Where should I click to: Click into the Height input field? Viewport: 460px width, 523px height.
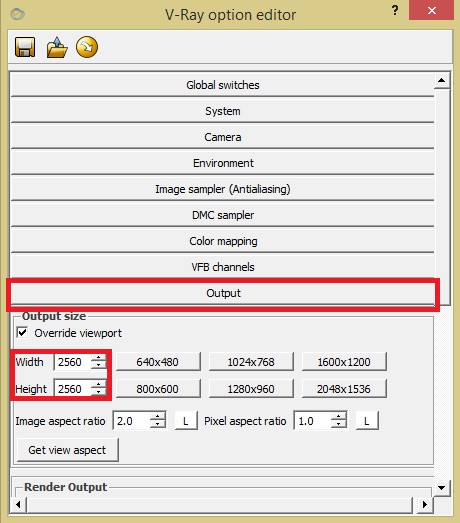click(72, 389)
